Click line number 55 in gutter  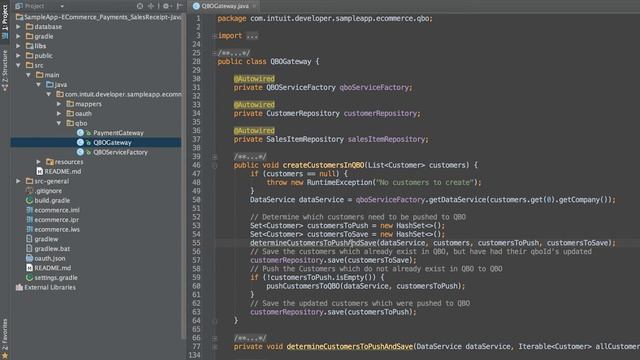(x=196, y=243)
